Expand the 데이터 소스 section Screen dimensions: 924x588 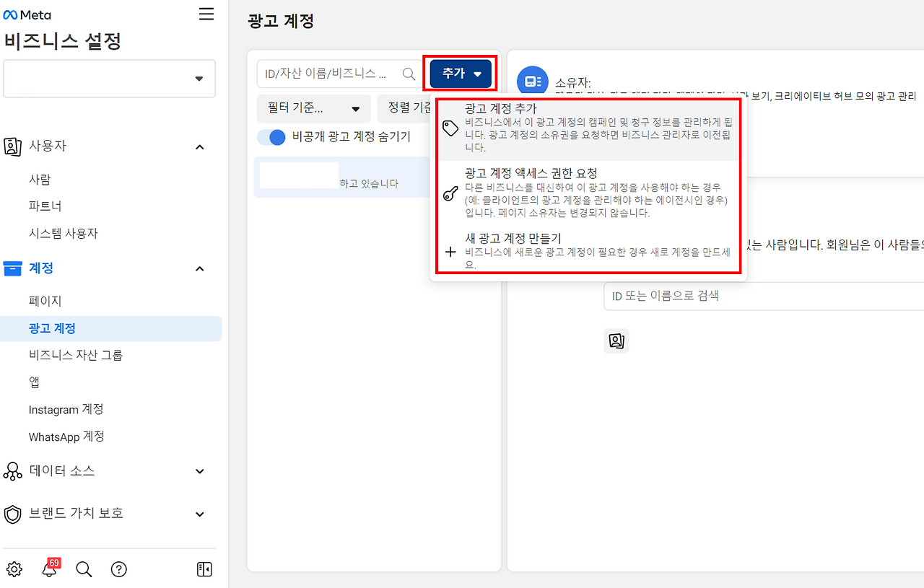[x=199, y=470]
